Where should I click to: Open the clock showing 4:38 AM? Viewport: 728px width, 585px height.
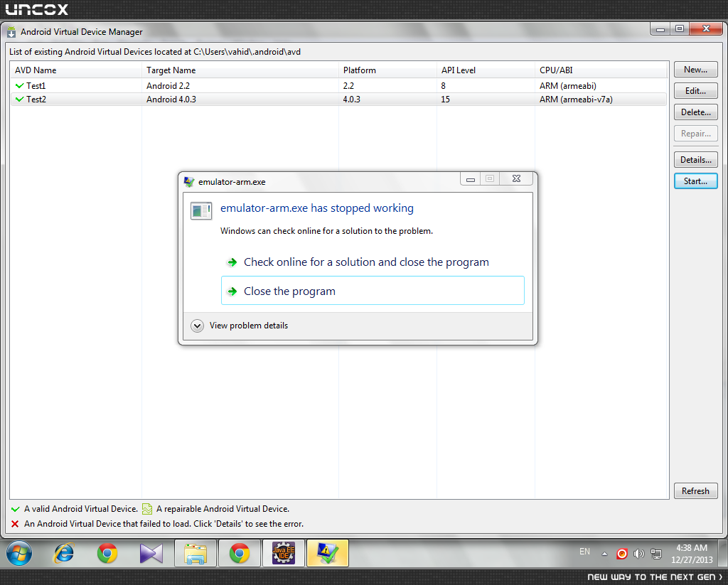coord(691,554)
